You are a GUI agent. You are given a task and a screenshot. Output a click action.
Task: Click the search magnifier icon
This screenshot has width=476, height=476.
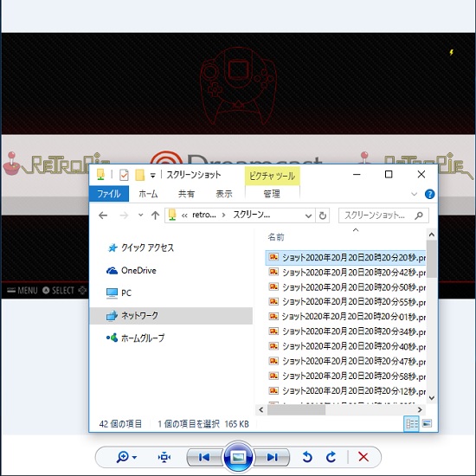[x=419, y=215]
